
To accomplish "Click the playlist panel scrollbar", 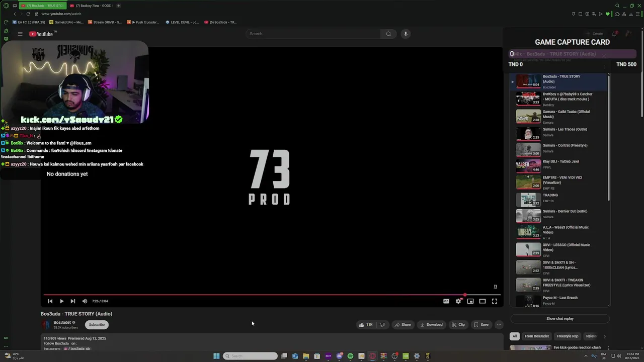I will coord(609,137).
